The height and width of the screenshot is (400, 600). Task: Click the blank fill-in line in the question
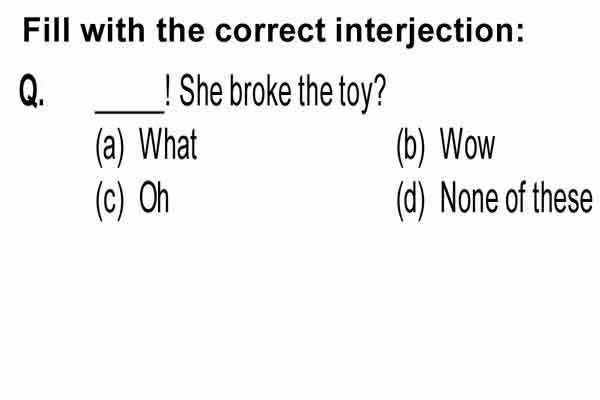(x=129, y=111)
